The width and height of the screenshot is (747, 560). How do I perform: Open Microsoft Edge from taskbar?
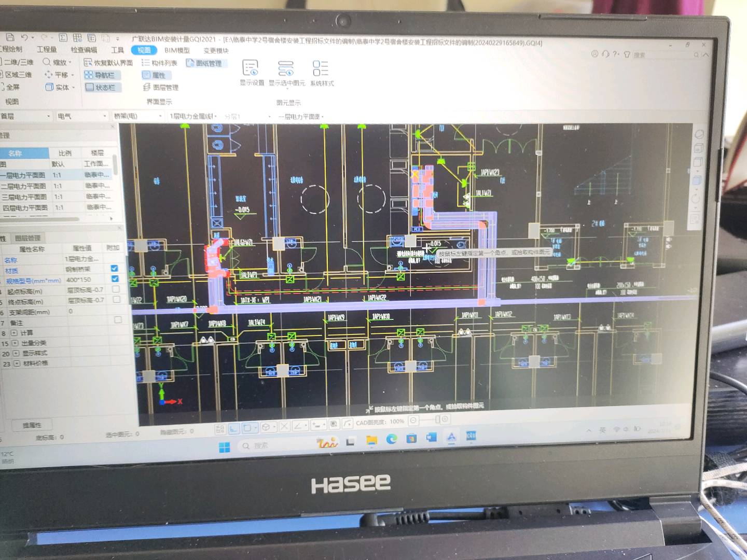coord(392,439)
